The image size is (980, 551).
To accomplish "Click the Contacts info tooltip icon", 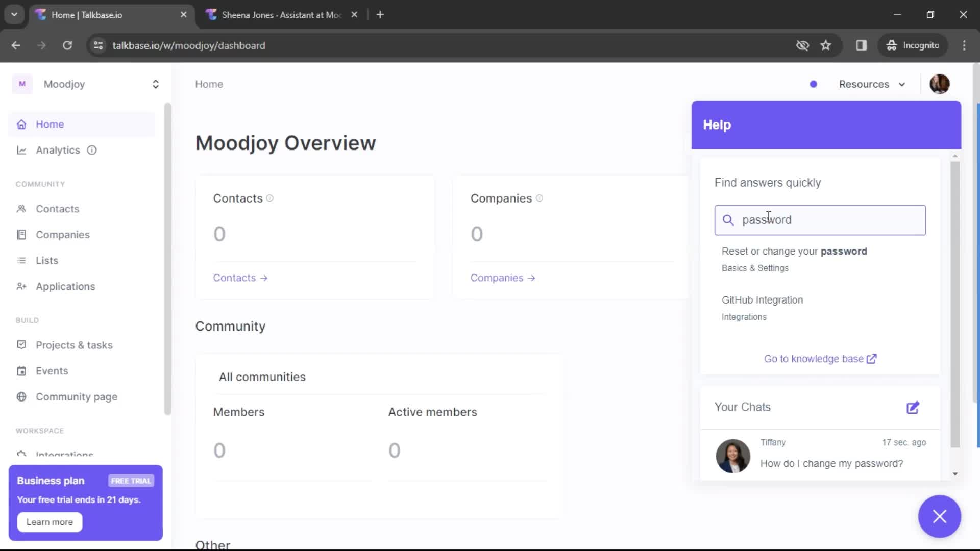I will pos(271,198).
